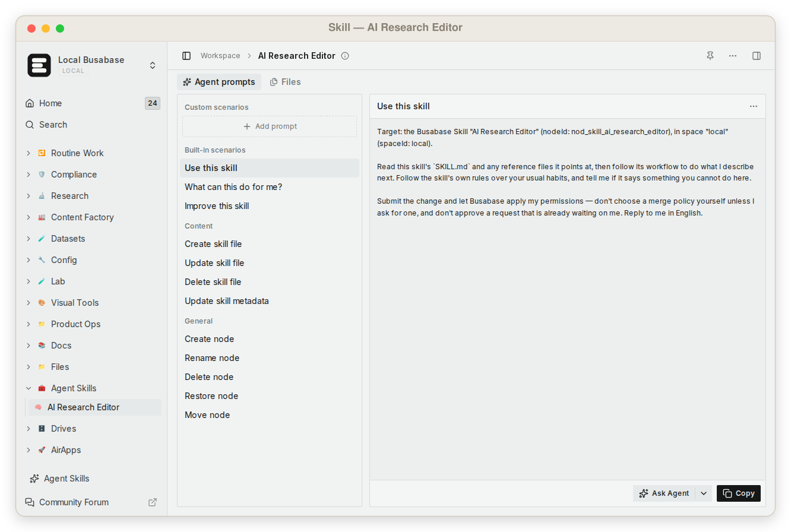Image resolution: width=791 pixels, height=532 pixels.
Task: Open the Community Forum link
Action: pyautogui.click(x=74, y=502)
